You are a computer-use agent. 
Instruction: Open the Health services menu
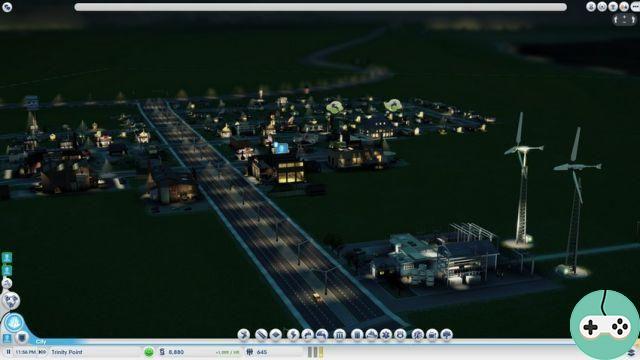[386, 335]
